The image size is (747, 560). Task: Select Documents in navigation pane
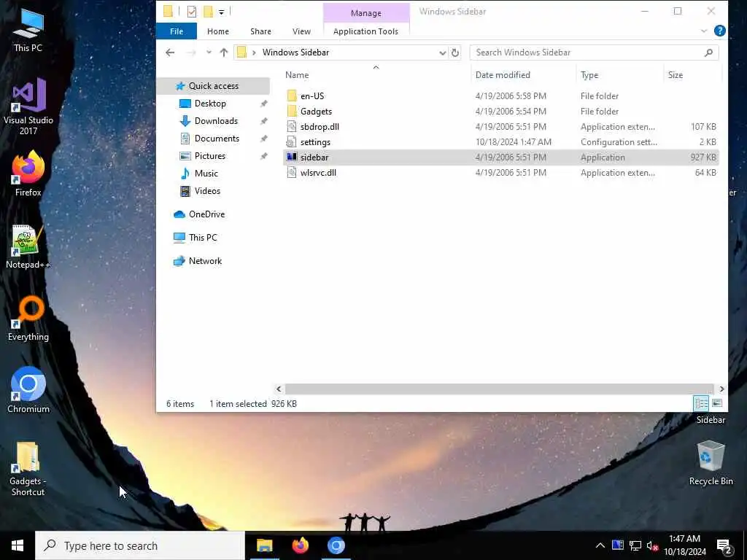tap(217, 139)
